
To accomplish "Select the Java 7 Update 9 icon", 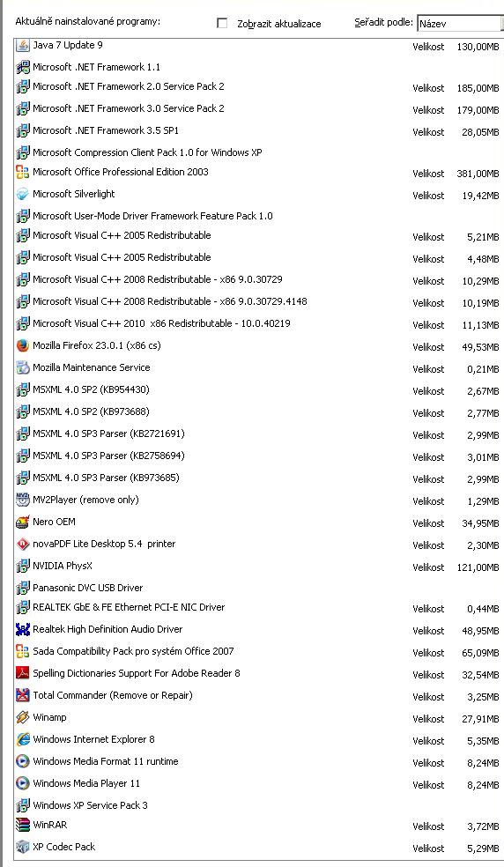I will pyautogui.click(x=22, y=45).
